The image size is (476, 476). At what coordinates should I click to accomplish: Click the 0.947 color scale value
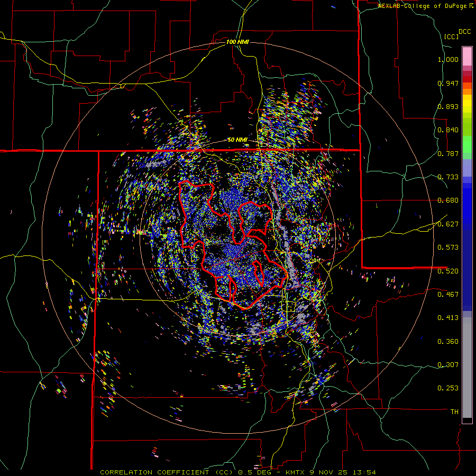tap(448, 83)
